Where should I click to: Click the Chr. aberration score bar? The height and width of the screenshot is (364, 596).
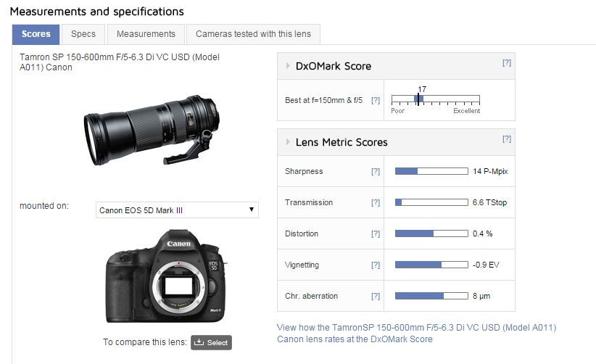(x=431, y=296)
